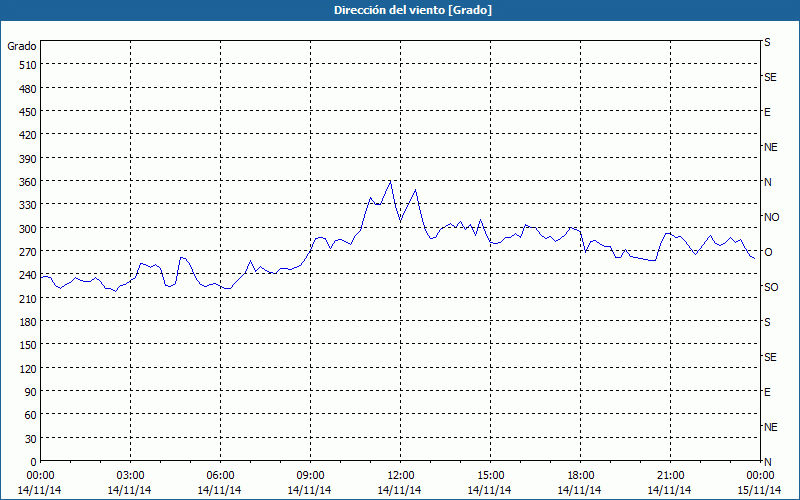The image size is (800, 500).
Task: Select the 120 degree tick label
Action: pos(28,369)
